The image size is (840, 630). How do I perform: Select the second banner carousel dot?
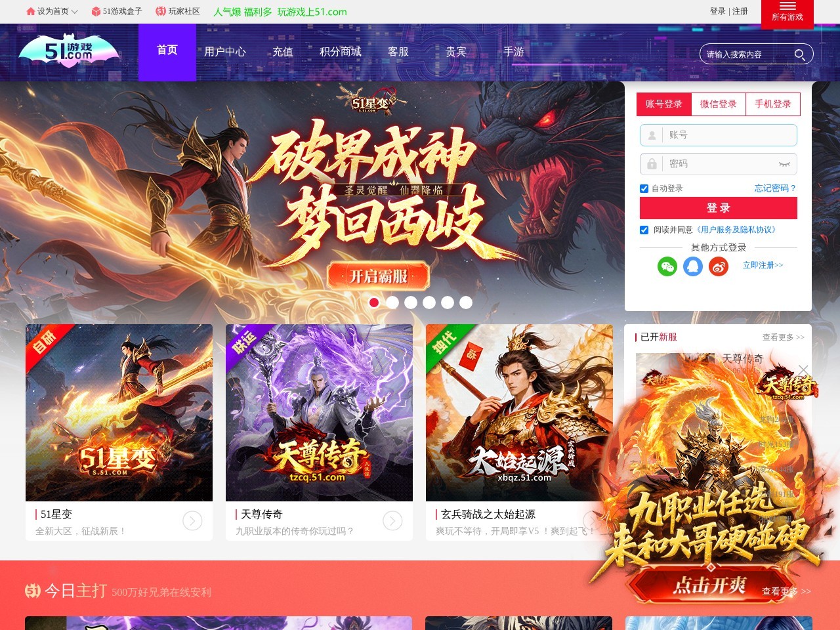[x=392, y=303]
